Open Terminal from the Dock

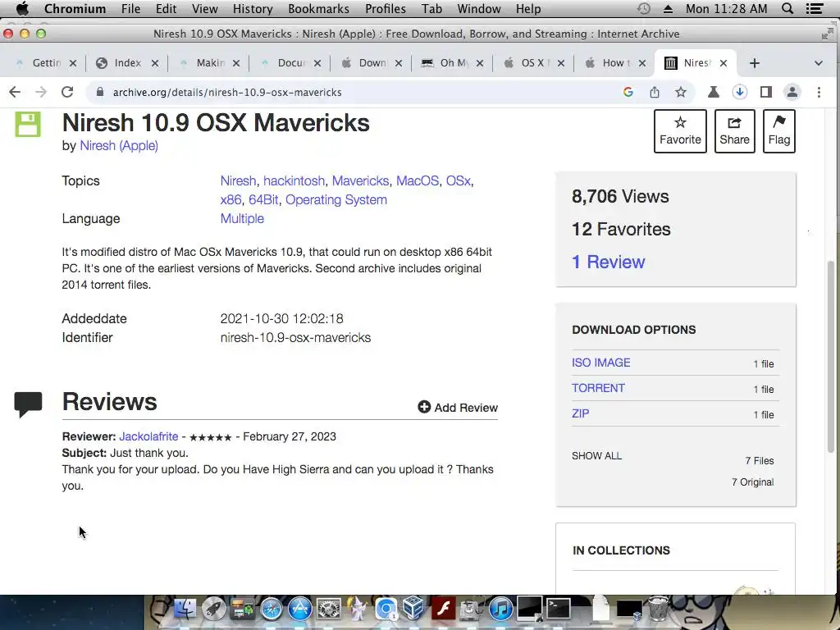(558, 609)
